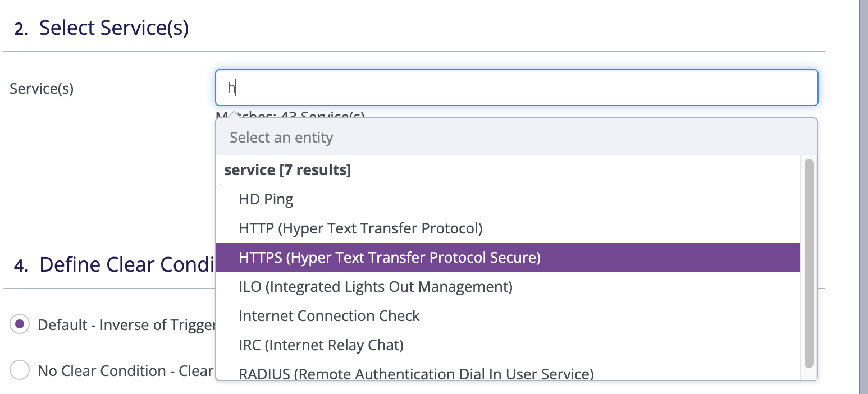The width and height of the screenshot is (868, 394).
Task: Select the Default - Inverse of Trigger radio button
Action: (20, 324)
